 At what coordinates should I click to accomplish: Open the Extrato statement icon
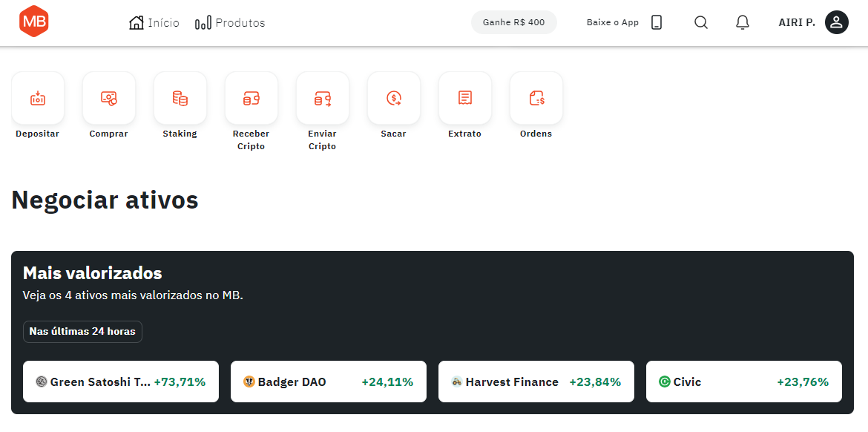coord(465,98)
